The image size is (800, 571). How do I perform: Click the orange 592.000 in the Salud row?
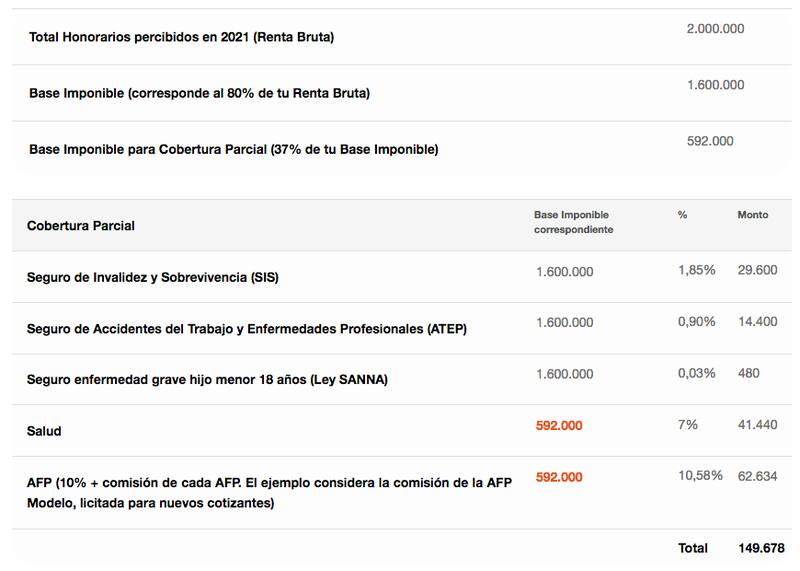(x=559, y=425)
